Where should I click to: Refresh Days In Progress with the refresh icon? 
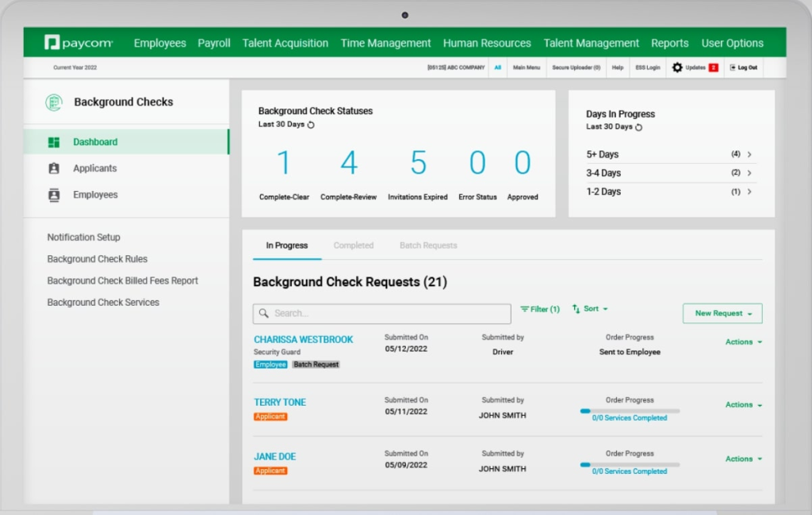(x=638, y=126)
